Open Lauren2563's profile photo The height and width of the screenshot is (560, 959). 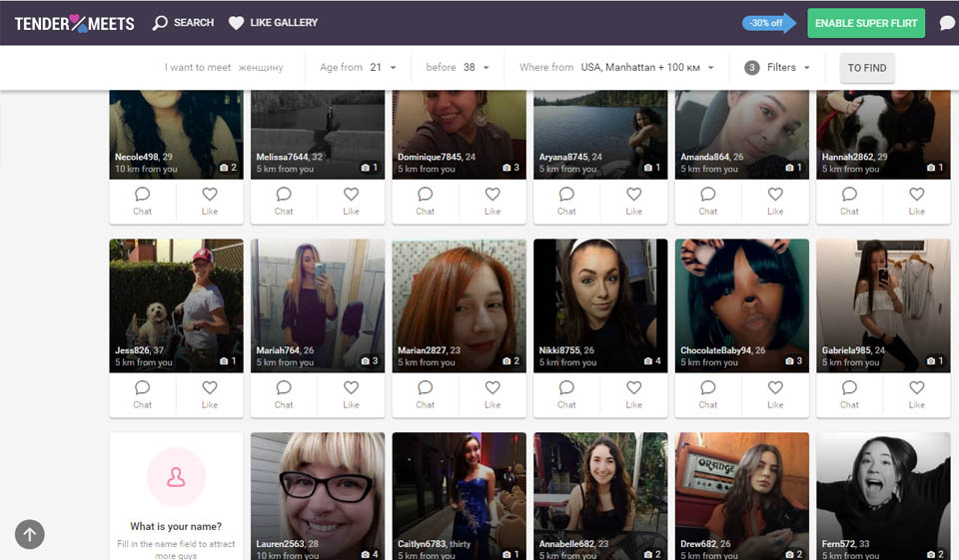coord(318,489)
